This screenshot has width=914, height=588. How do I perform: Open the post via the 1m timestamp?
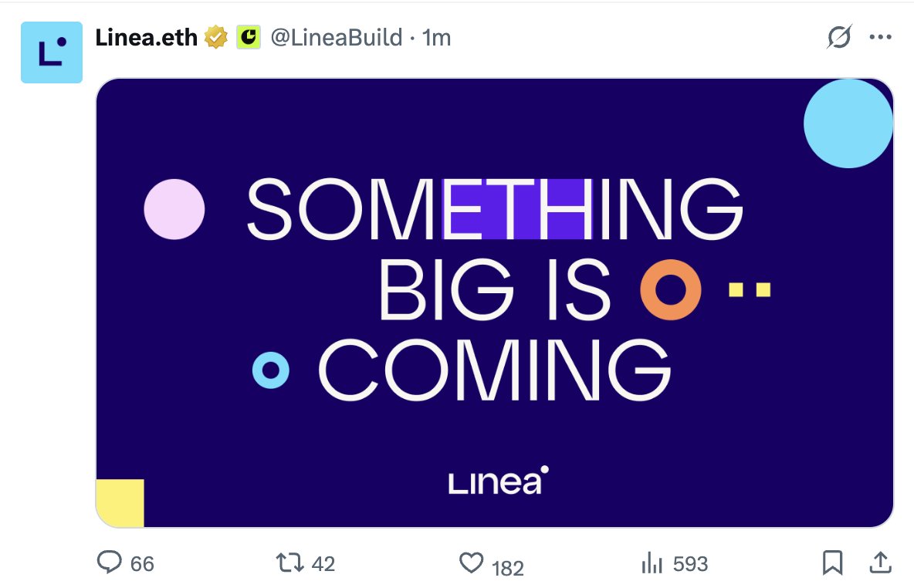pyautogui.click(x=437, y=37)
